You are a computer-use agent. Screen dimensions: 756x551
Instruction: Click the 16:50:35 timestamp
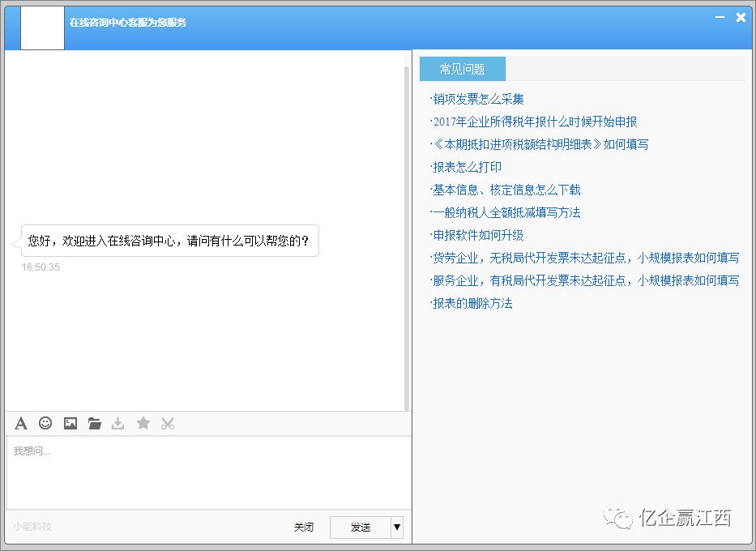pyautogui.click(x=41, y=267)
